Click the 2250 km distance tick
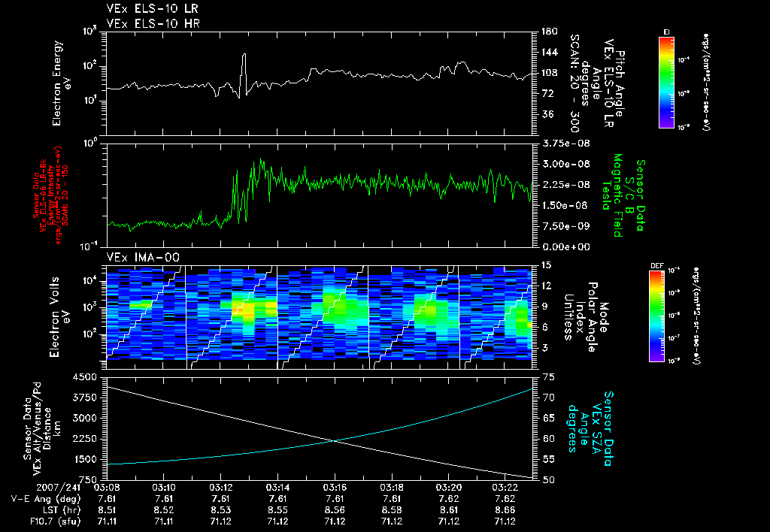 pos(84,439)
